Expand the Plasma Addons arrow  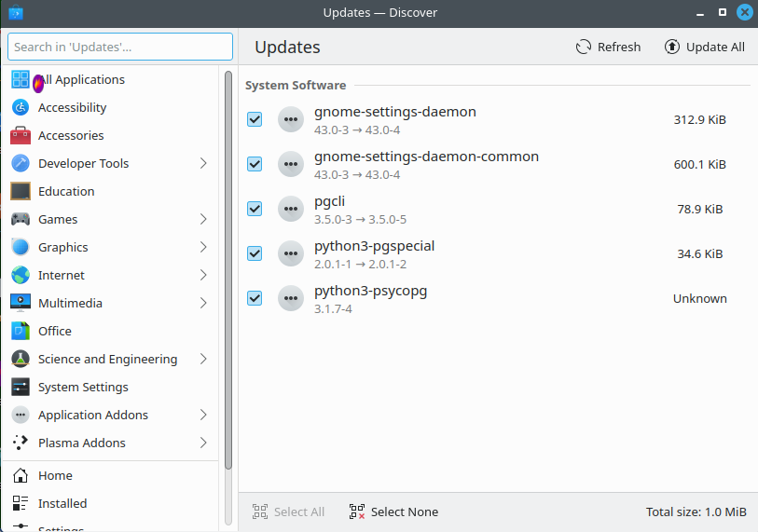(x=203, y=443)
